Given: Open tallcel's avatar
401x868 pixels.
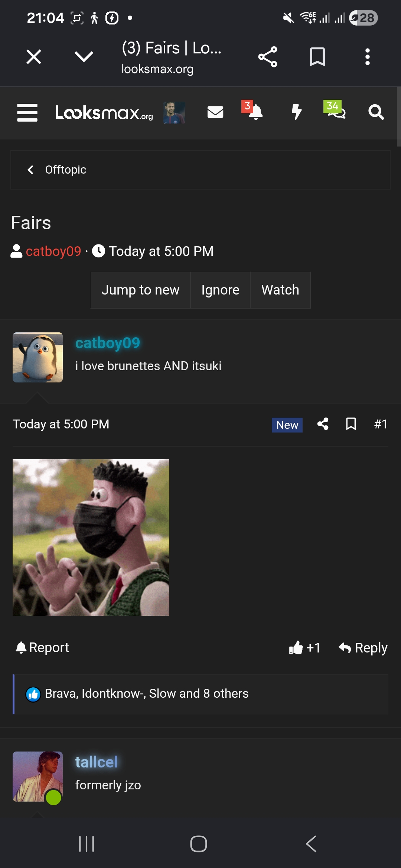Looking at the screenshot, I should 38,776.
